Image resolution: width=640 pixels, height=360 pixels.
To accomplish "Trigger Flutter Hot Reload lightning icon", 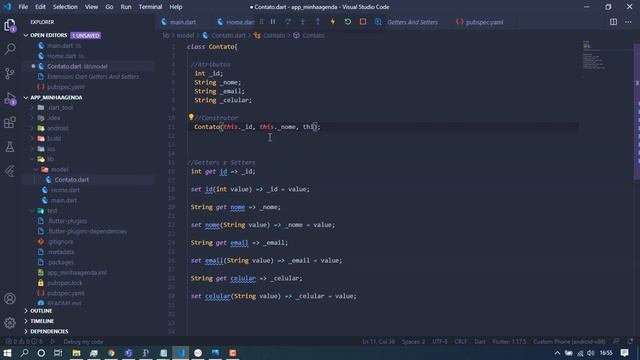I will pyautogui.click(x=333, y=22).
